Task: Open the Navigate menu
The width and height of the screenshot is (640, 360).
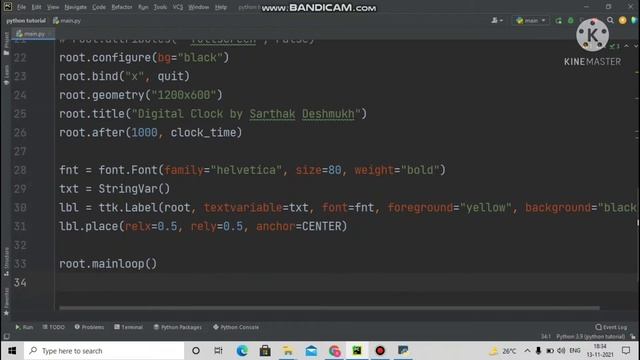Action: 76,7
